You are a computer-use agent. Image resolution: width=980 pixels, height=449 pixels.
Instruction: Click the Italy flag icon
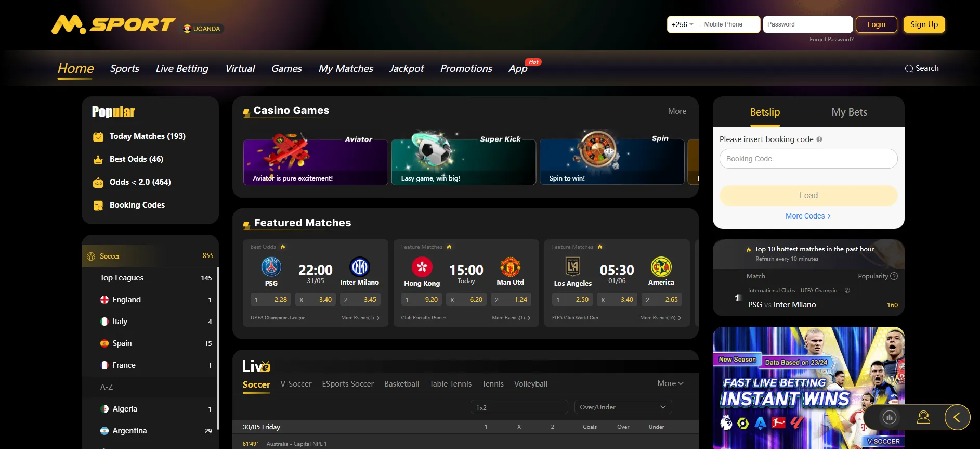(104, 322)
